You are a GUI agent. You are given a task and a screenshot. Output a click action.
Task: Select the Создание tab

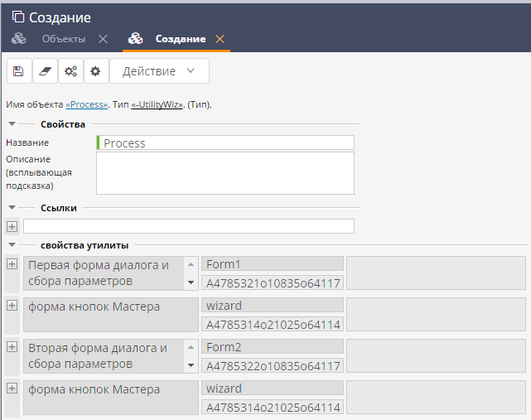pyautogui.click(x=180, y=39)
